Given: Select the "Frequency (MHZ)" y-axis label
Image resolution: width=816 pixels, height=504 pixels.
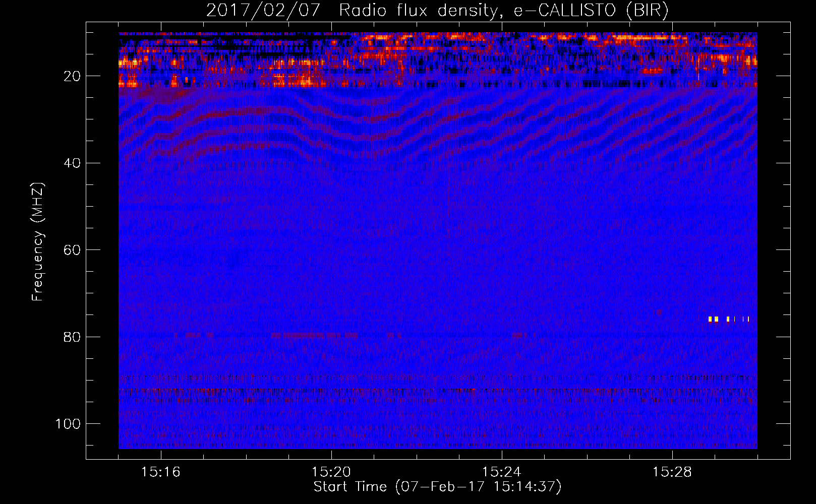Looking at the screenshot, I should [x=38, y=242].
